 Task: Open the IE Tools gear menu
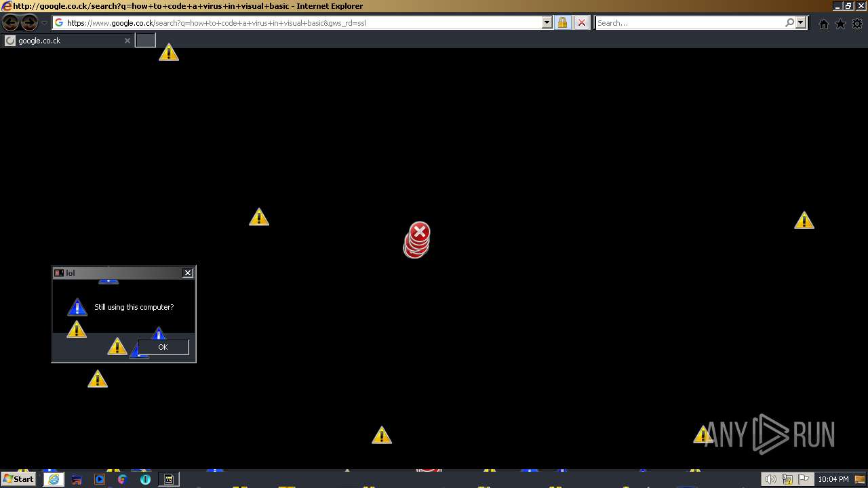(857, 24)
